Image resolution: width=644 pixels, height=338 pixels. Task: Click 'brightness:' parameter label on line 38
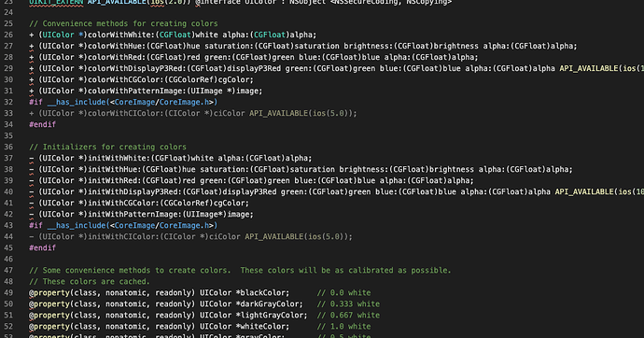[364, 169]
